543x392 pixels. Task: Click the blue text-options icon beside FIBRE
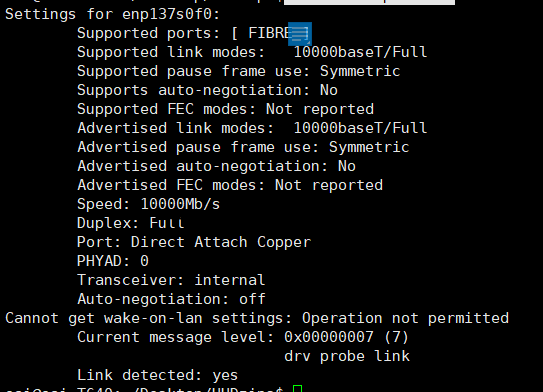300,34
